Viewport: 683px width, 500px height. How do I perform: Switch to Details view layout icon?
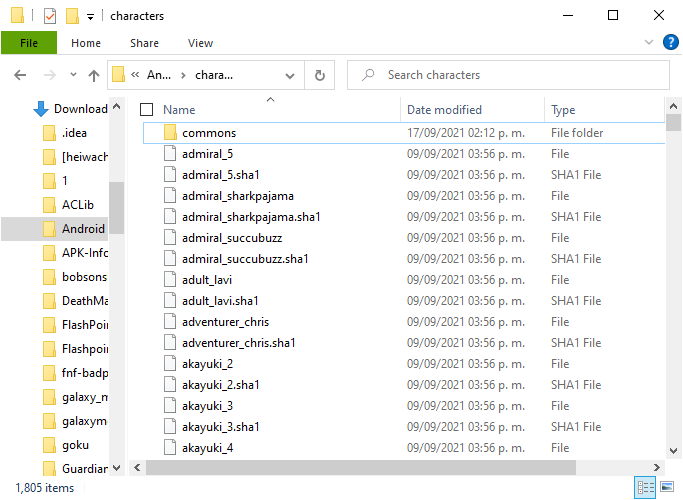pyautogui.click(x=646, y=487)
